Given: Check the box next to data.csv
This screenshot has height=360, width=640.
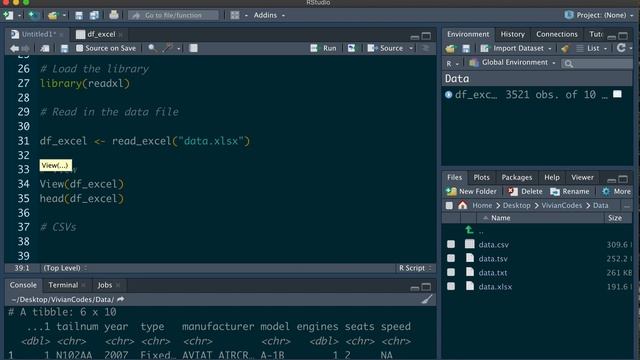Looking at the screenshot, I should [x=451, y=244].
